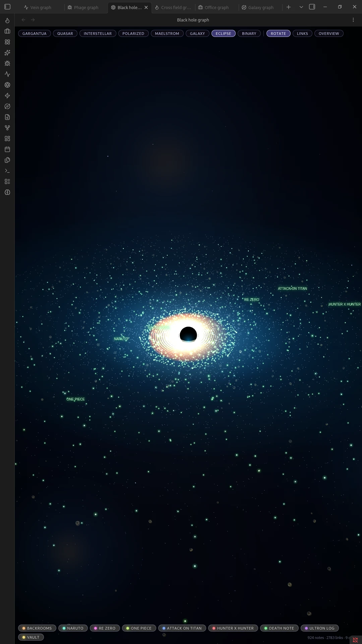Select the QUASAR preset
Image resolution: width=362 pixels, height=644 pixels.
65,34
